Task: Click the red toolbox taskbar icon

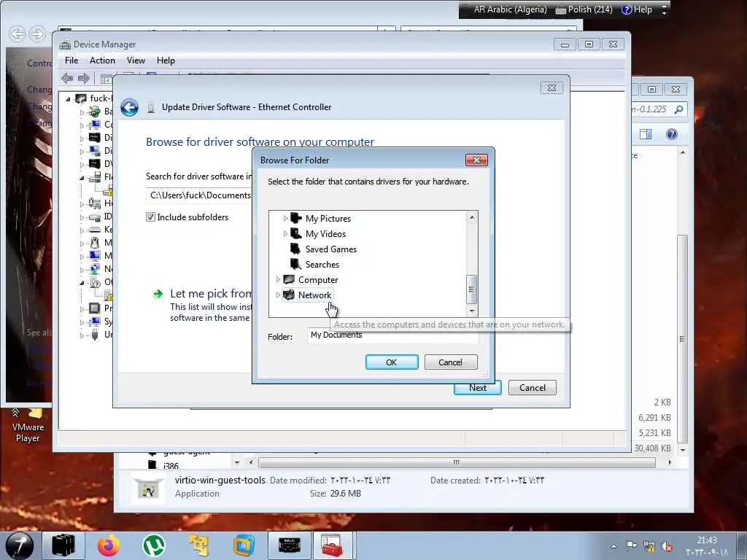Action: (x=333, y=545)
